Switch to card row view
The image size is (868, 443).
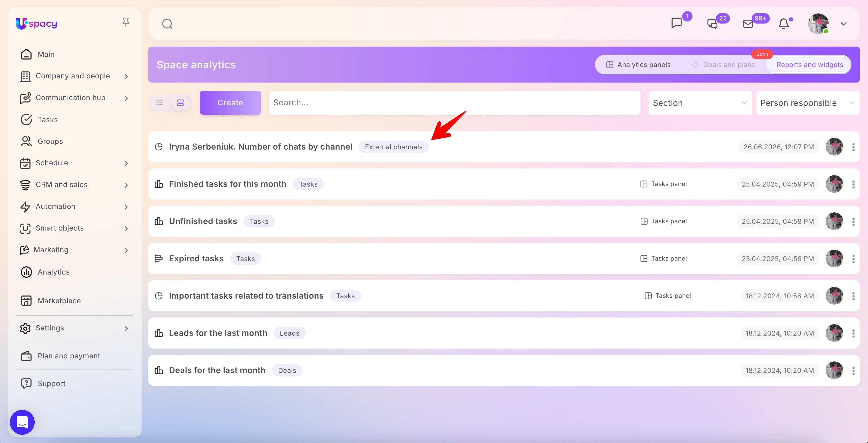pyautogui.click(x=180, y=102)
